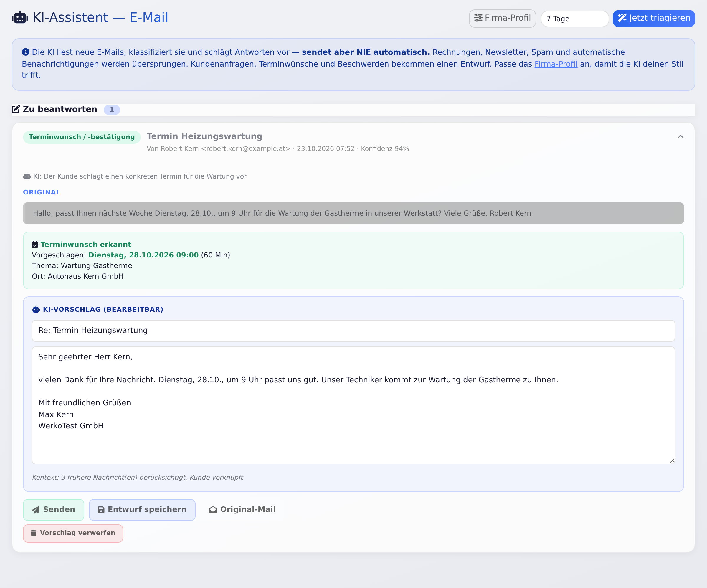Click the robot icon beside KI-Assistent title
Viewport: 707px width, 588px height.
tap(20, 17)
